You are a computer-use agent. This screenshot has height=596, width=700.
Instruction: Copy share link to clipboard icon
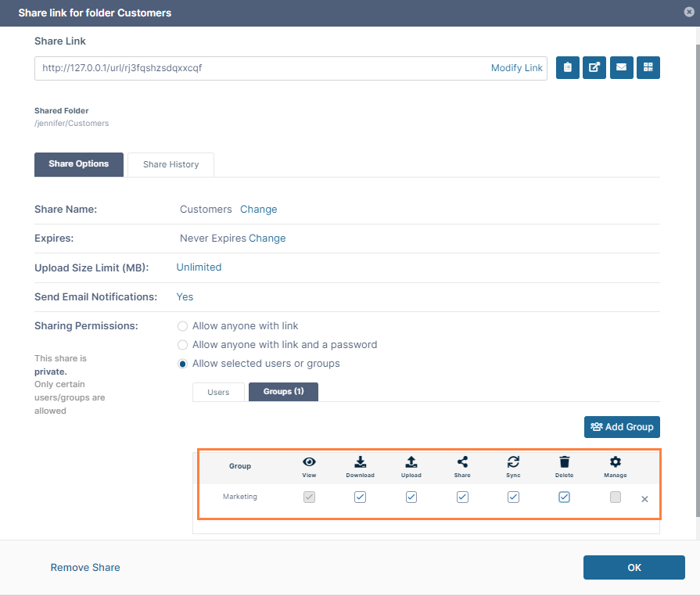(x=567, y=68)
